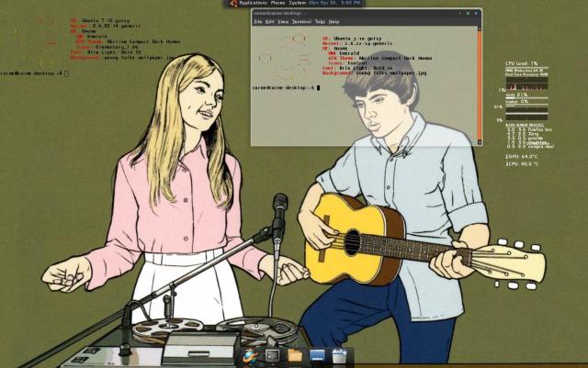Screen dimensions: 588x368
Task: Click the 'WM: Emerald' line in terminal window
Action: [x=343, y=53]
